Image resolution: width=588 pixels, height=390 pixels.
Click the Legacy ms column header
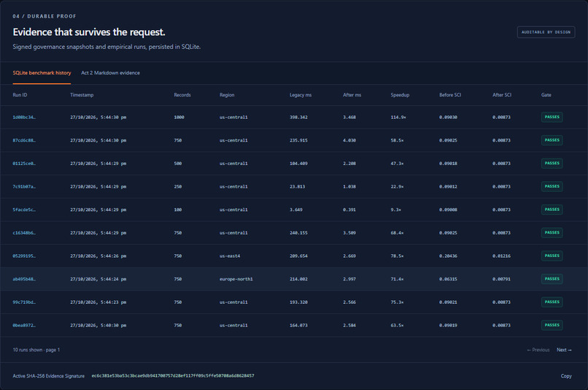tap(301, 95)
